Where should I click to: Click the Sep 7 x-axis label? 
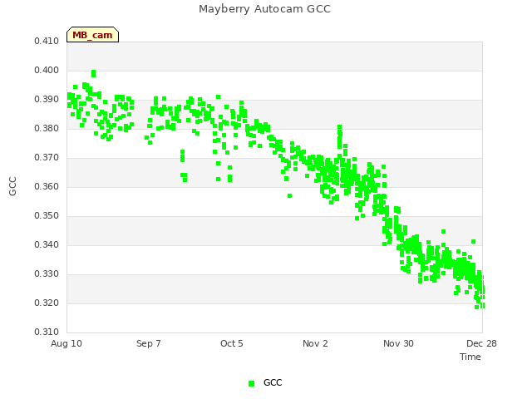(x=149, y=343)
